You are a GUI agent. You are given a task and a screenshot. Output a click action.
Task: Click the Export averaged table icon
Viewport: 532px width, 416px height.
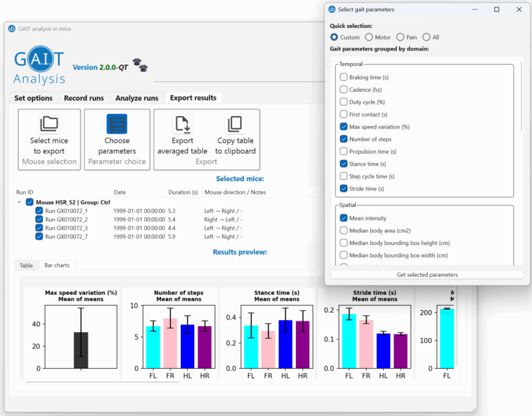tap(182, 124)
